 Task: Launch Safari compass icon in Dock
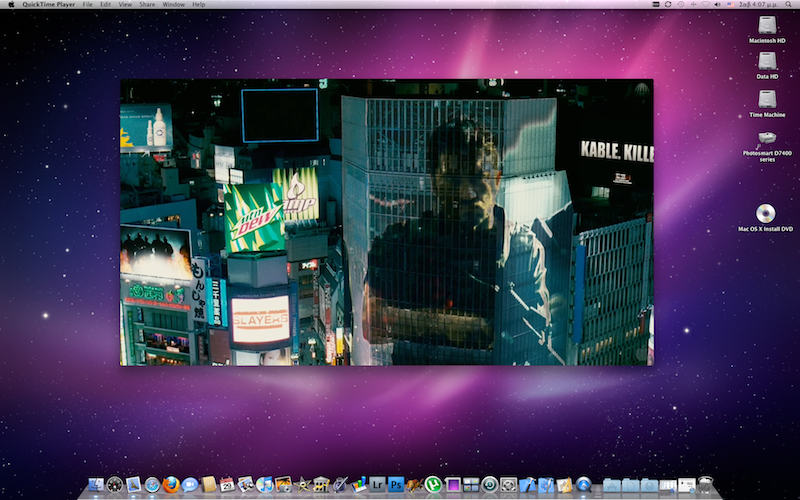point(153,485)
